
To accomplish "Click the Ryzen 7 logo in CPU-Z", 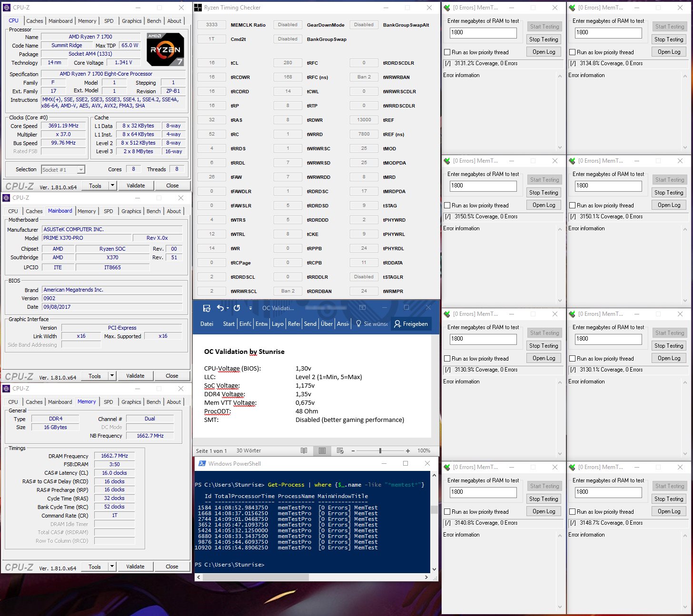I will (x=165, y=49).
